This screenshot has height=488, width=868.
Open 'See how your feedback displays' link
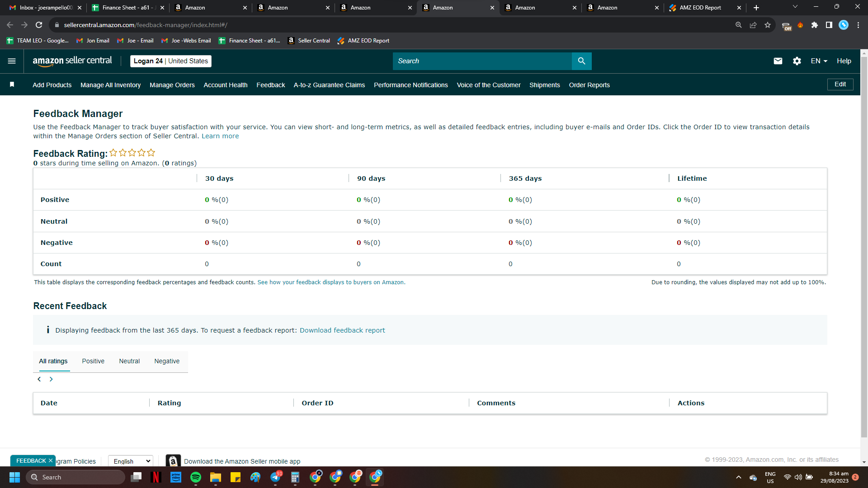coord(331,282)
